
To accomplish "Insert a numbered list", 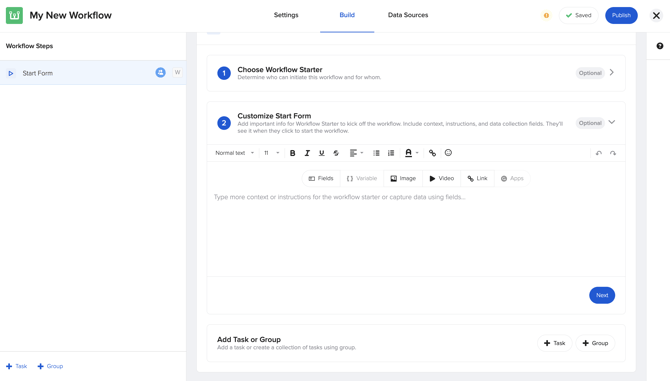I will click(x=391, y=153).
